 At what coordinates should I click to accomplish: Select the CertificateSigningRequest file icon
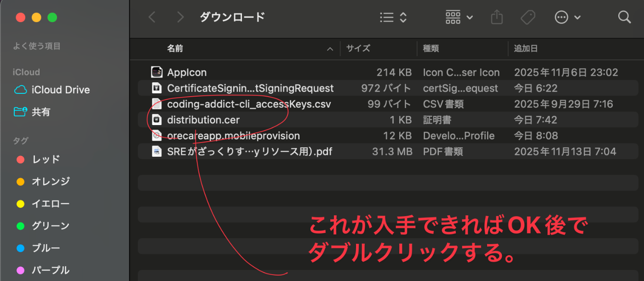coord(157,88)
